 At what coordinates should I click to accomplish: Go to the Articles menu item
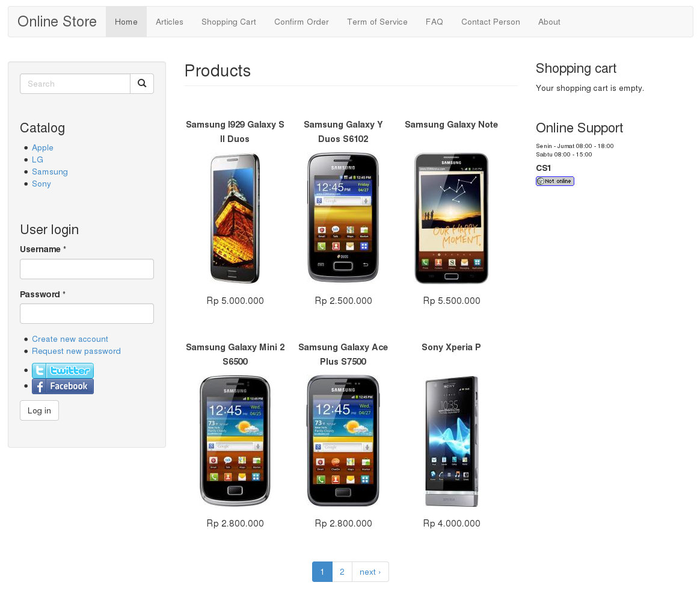[170, 22]
